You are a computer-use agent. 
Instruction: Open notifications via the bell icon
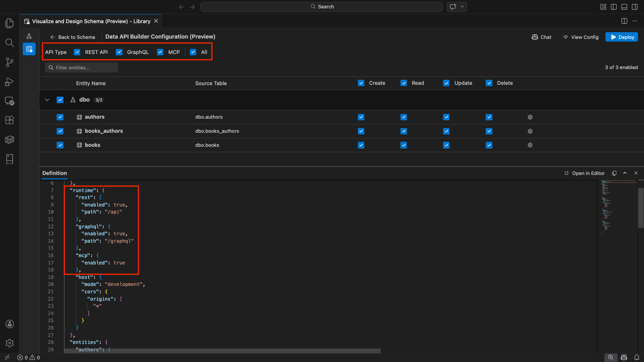(x=636, y=357)
